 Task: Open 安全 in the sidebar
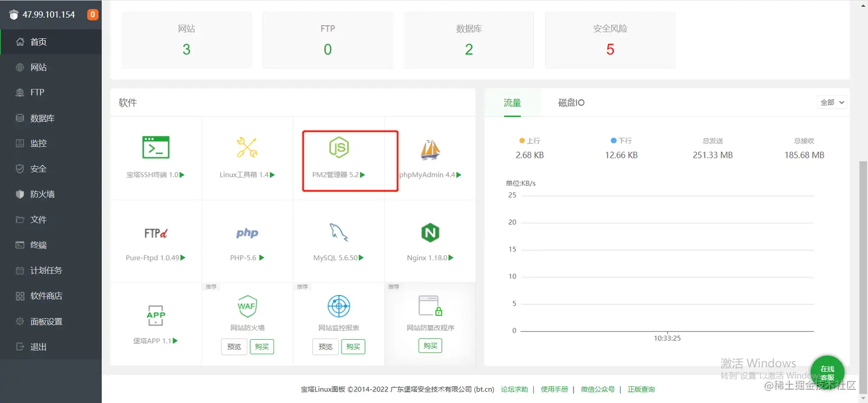(51, 169)
